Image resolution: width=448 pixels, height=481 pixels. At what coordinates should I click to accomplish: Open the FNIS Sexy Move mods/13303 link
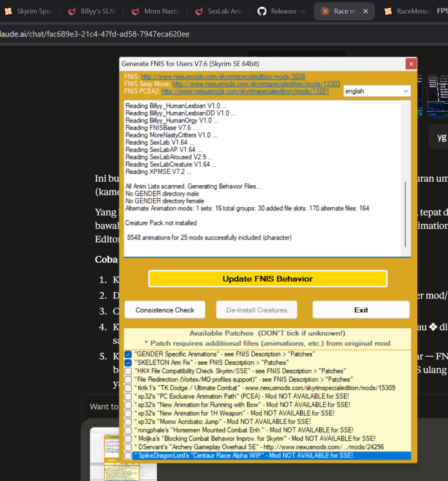click(256, 84)
